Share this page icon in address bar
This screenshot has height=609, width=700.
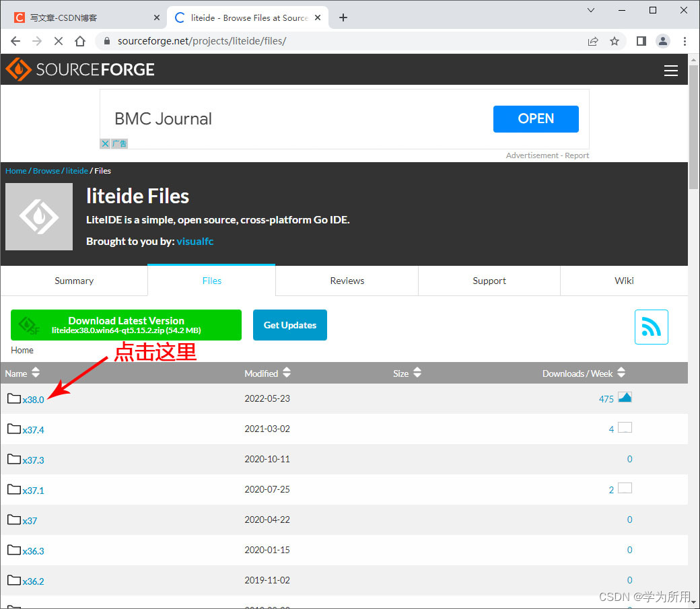click(x=593, y=41)
